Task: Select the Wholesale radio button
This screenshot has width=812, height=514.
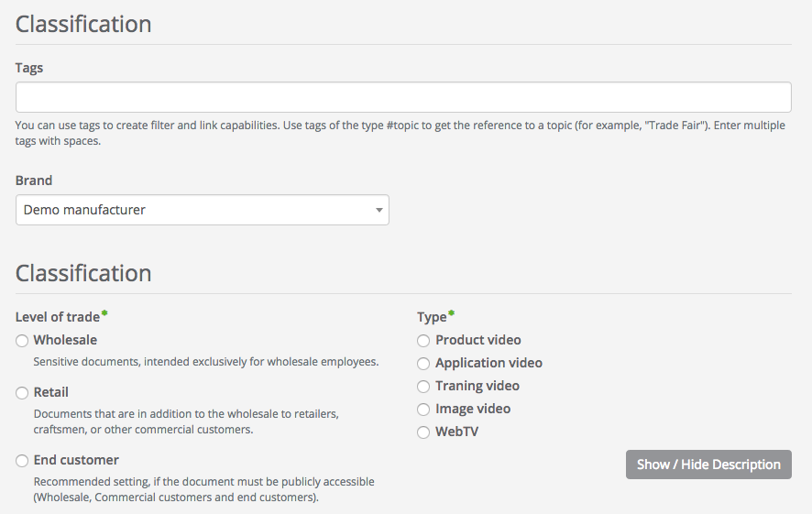Action: (x=22, y=341)
